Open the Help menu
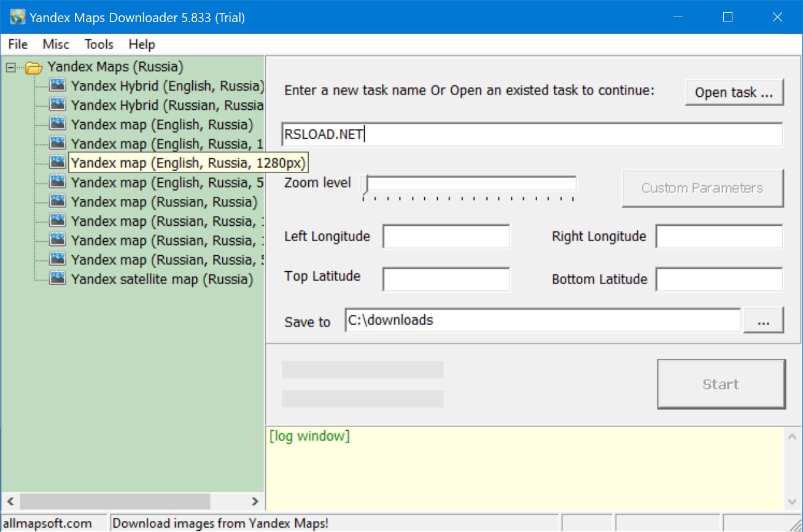The image size is (803, 532). 142,44
